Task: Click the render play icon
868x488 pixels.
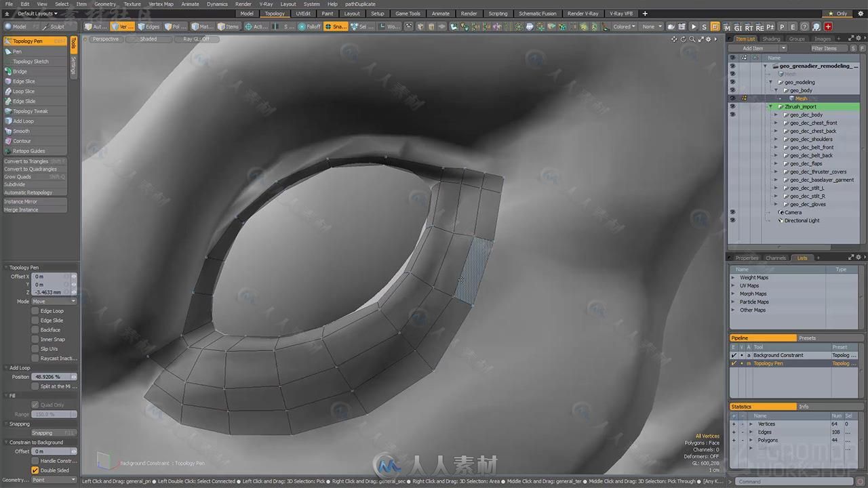Action: coord(694,26)
